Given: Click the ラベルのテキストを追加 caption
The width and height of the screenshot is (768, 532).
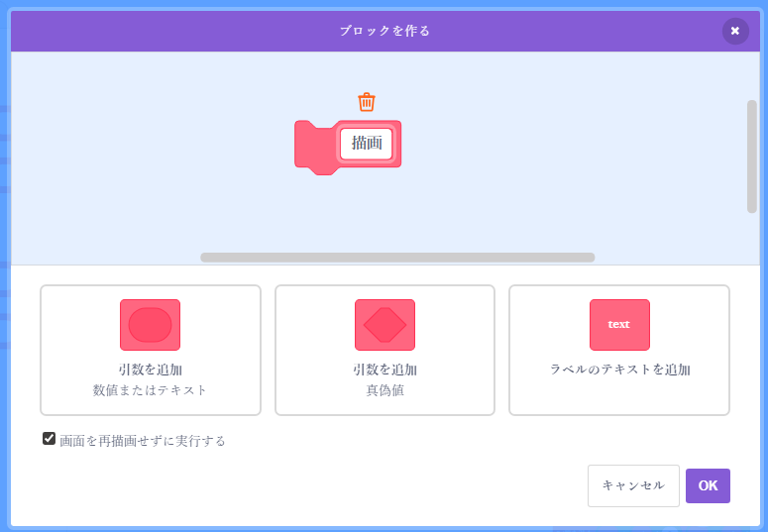Looking at the screenshot, I should pos(619,370).
